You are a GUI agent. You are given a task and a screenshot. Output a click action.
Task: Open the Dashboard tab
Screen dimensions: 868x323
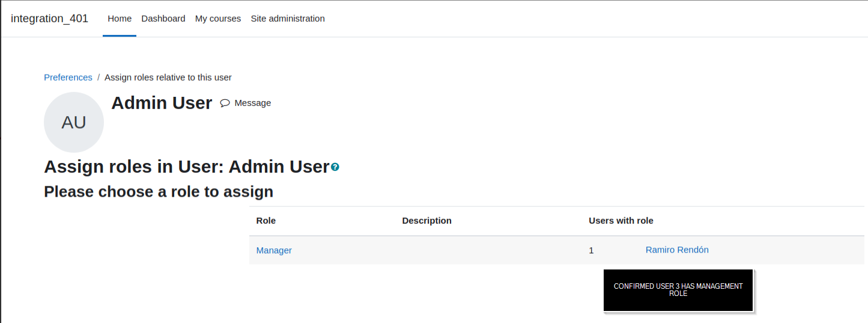click(x=163, y=19)
